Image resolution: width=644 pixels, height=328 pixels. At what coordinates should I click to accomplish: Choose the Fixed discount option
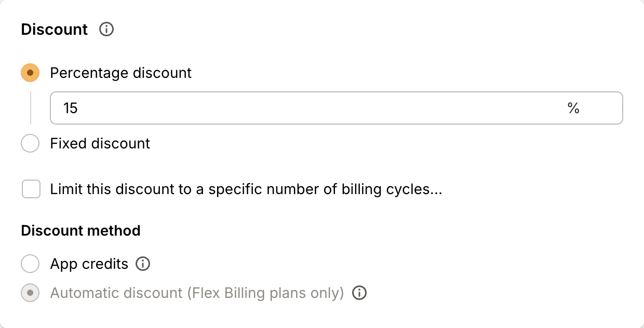(30, 143)
